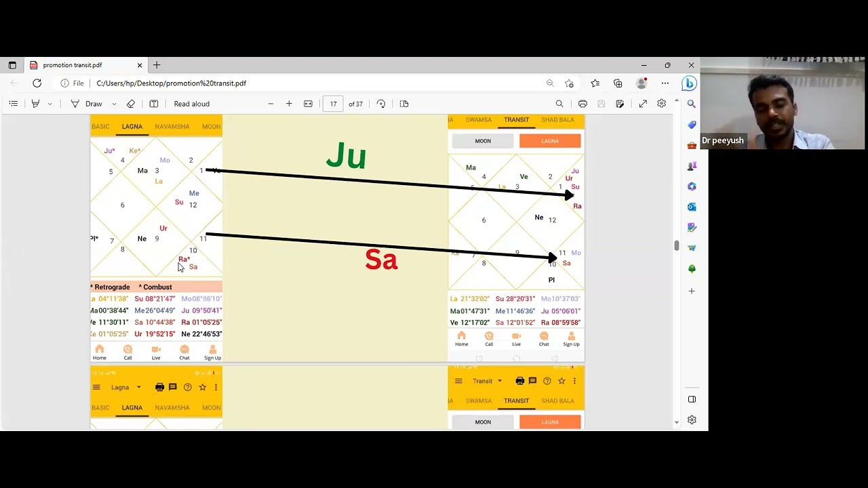Toggle the upper MOON chart button
868x488 pixels.
click(x=483, y=141)
